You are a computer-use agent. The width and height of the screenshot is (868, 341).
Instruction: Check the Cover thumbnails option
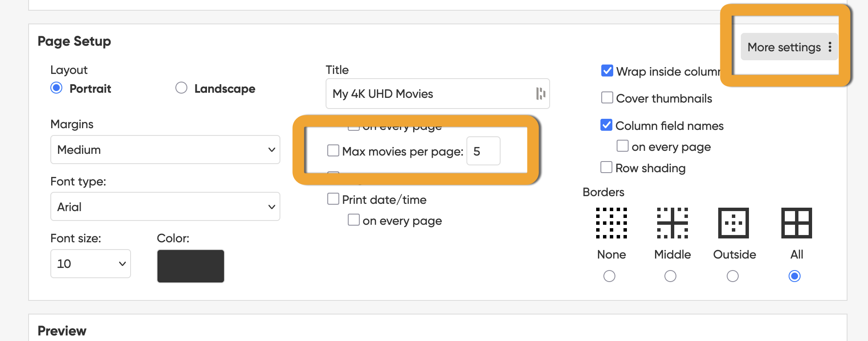pos(607,98)
